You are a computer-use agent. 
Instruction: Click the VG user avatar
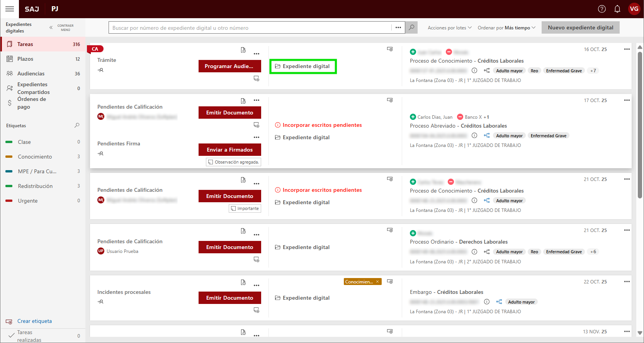point(634,9)
